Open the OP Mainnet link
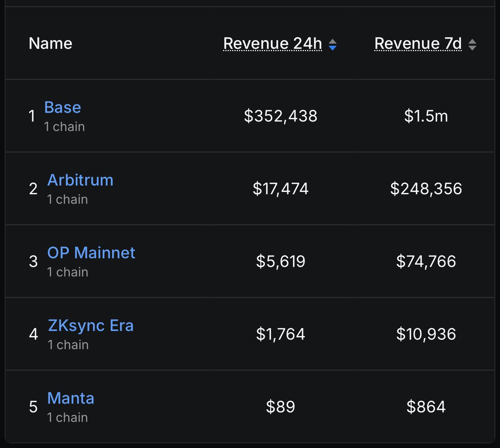The width and height of the screenshot is (500, 448). pyautogui.click(x=91, y=253)
